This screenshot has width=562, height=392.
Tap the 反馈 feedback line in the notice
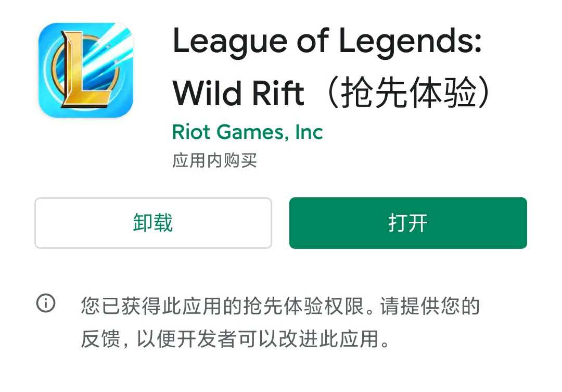coord(235,338)
